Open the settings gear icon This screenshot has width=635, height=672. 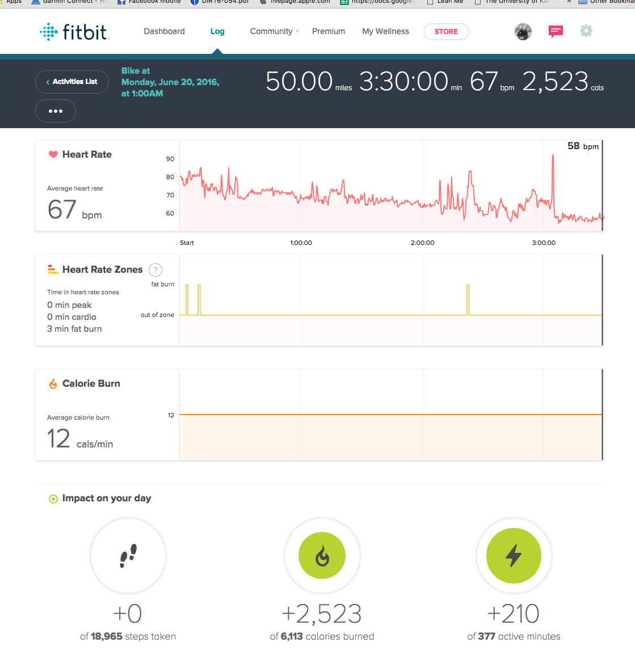coord(586,31)
